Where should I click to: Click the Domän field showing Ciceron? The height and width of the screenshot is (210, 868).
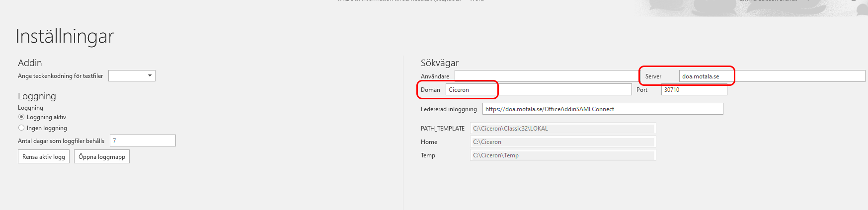(539, 89)
